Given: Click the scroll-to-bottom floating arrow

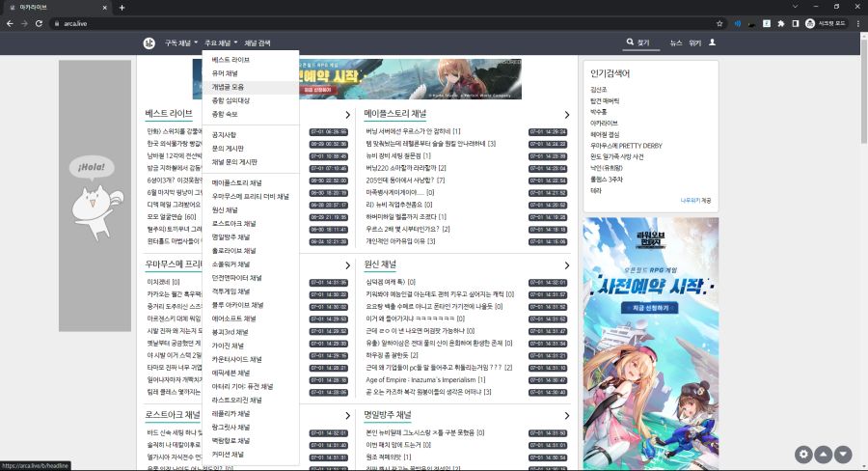Looking at the screenshot, I should 843,455.
